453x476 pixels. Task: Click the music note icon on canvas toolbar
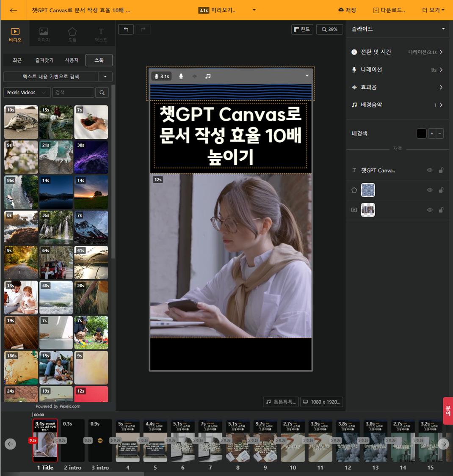coord(208,76)
